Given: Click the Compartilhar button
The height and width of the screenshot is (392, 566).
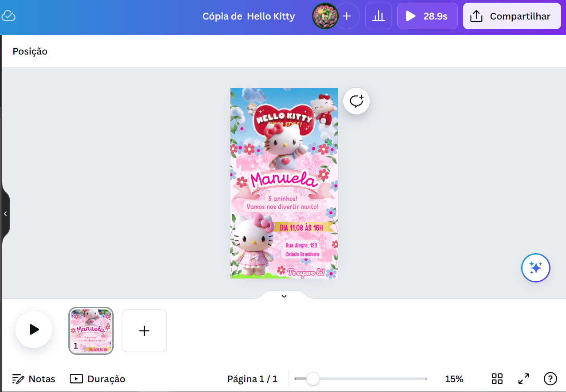Looking at the screenshot, I should point(511,16).
